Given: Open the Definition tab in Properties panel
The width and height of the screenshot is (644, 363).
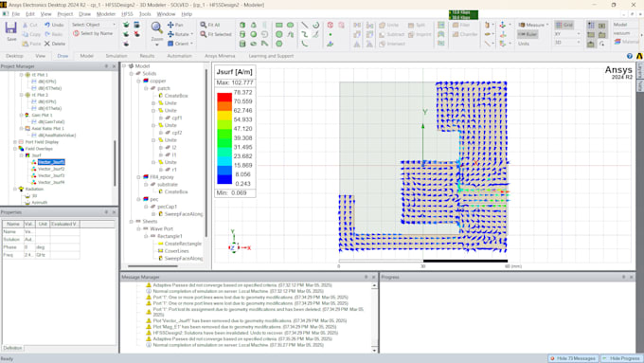Looking at the screenshot, I should pyautogui.click(x=12, y=348).
